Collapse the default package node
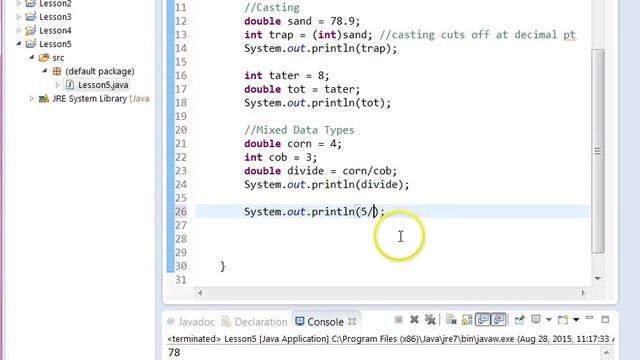 (44, 71)
